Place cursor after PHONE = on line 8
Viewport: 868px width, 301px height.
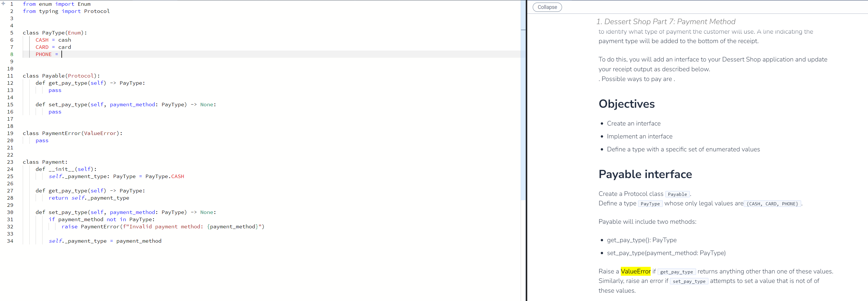(x=62, y=54)
